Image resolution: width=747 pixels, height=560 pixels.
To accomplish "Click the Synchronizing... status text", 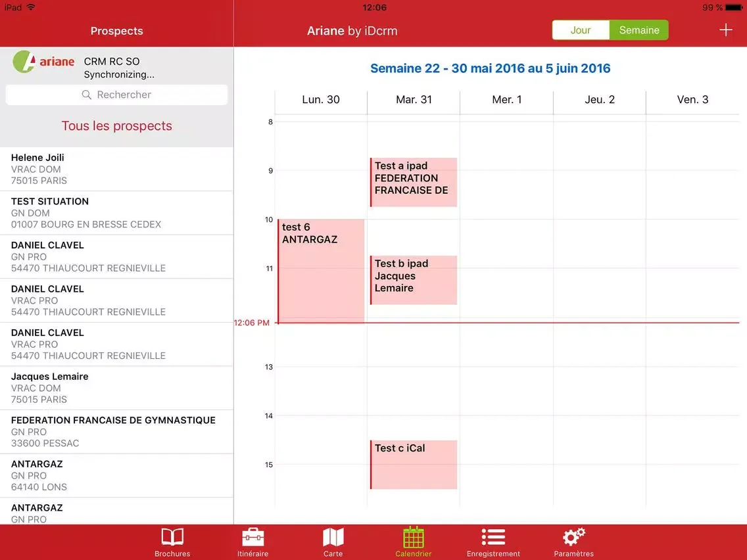I will 119,74.
